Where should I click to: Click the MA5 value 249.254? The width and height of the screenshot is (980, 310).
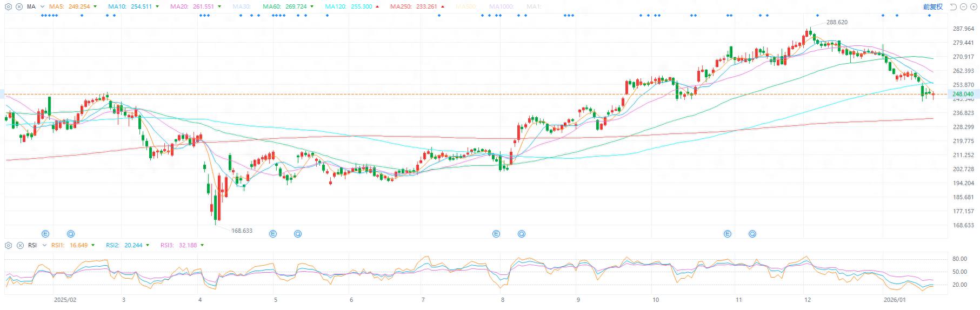click(x=79, y=6)
